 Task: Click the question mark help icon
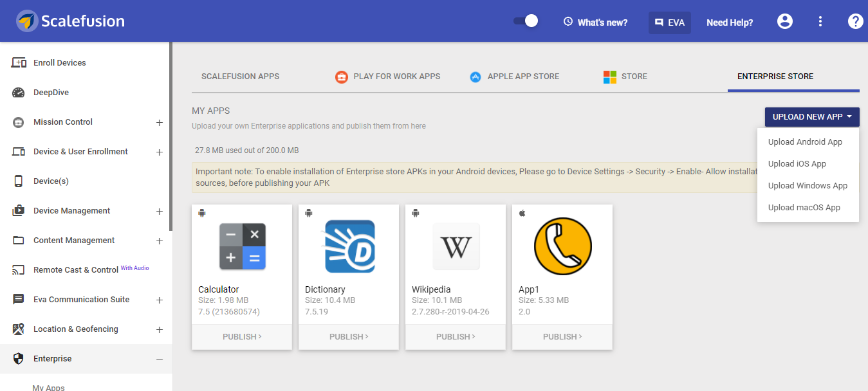(855, 21)
